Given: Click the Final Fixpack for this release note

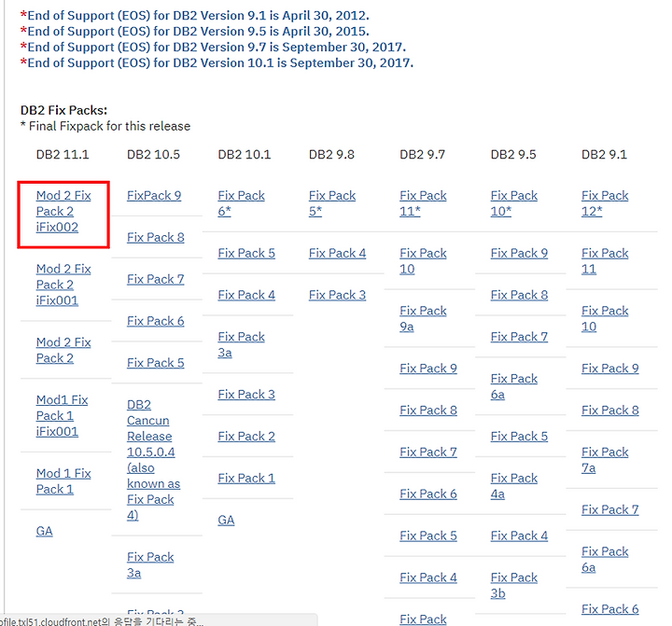Looking at the screenshot, I should 105,126.
